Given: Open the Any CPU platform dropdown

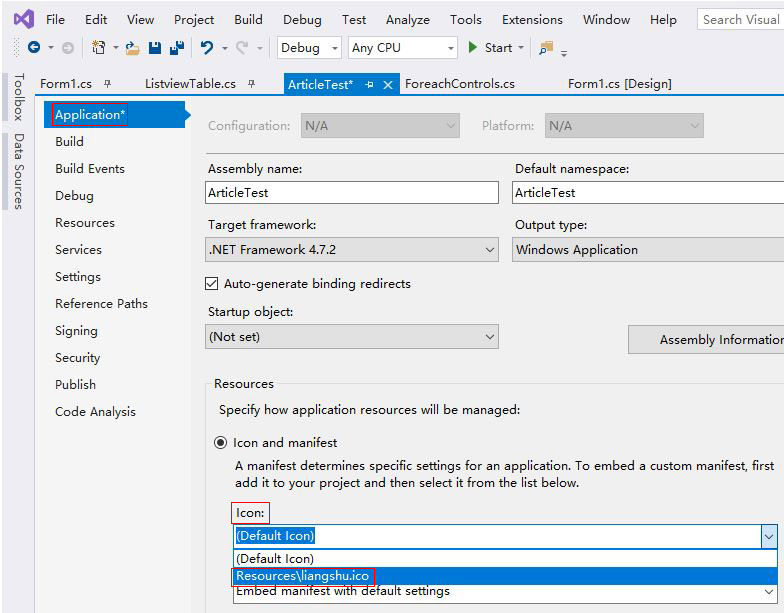Looking at the screenshot, I should click(403, 48).
